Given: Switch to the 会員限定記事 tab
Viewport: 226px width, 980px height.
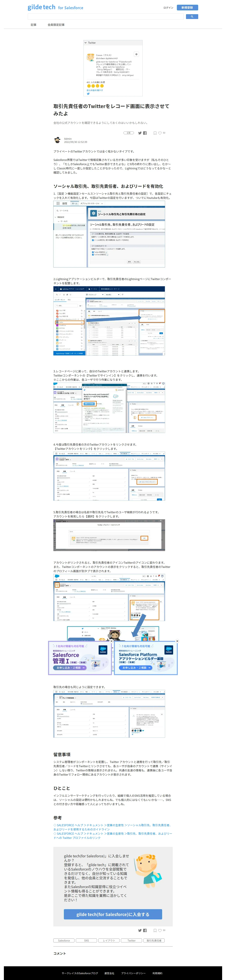Looking at the screenshot, I should 56,25.
